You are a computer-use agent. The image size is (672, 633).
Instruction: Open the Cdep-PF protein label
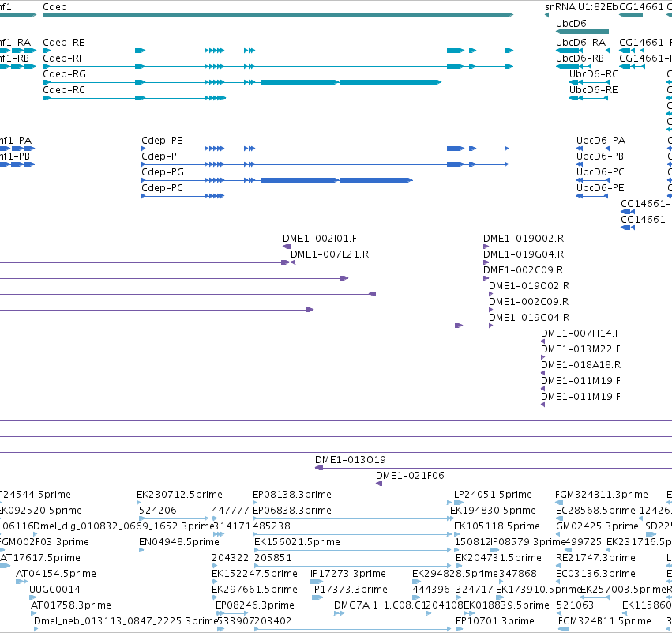(x=161, y=156)
